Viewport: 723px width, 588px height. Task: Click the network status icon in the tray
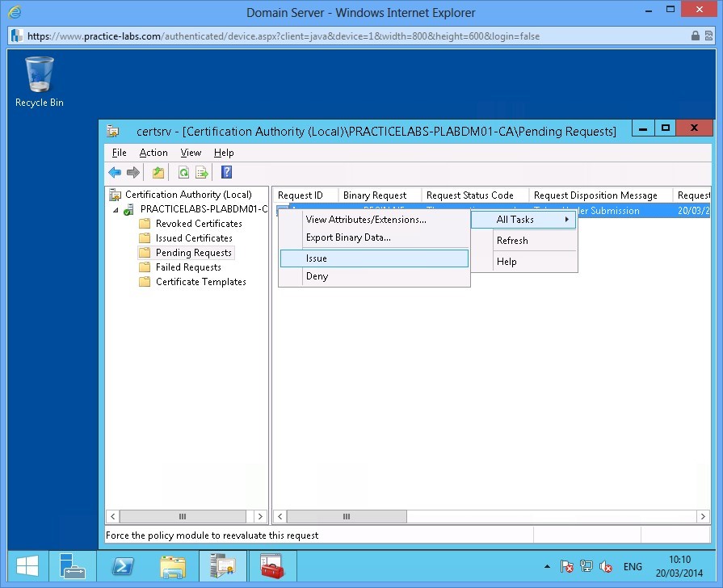pyautogui.click(x=586, y=567)
